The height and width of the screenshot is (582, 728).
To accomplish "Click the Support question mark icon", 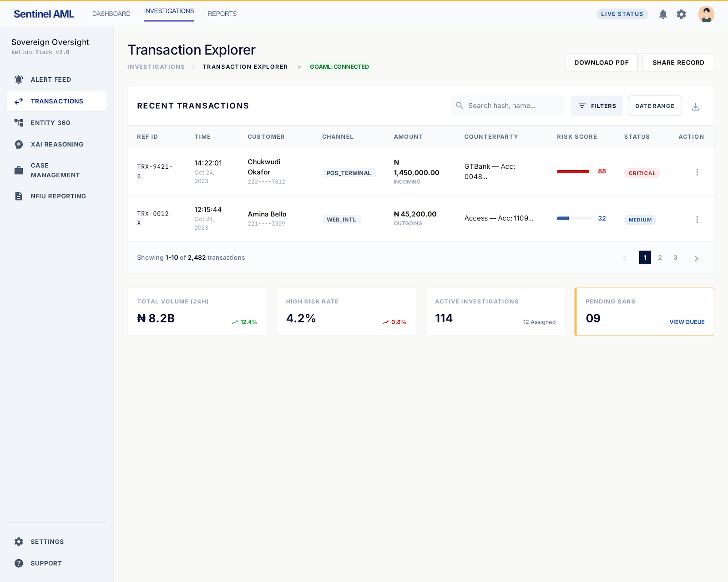I will pos(19,563).
